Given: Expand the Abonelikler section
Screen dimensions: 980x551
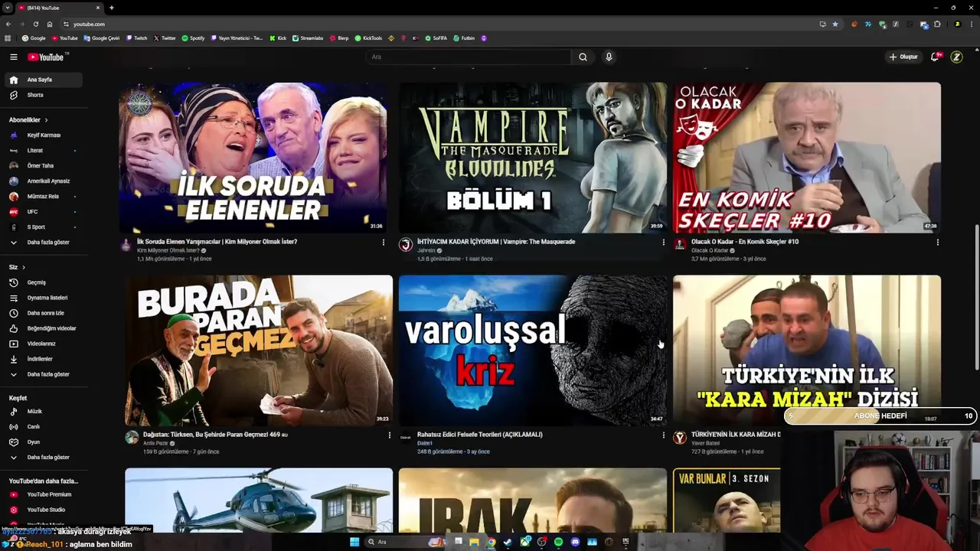Looking at the screenshot, I should tap(28, 120).
